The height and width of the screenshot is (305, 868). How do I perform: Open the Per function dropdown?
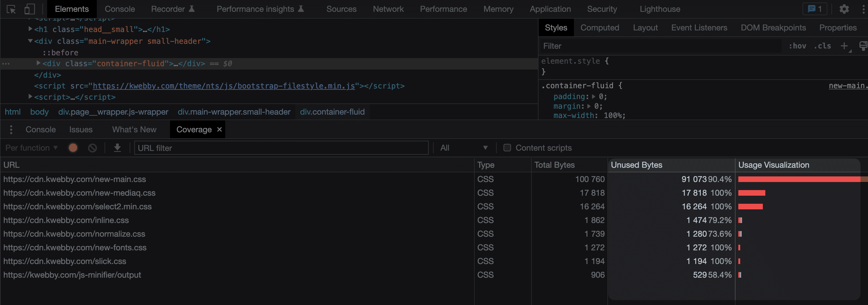(31, 148)
